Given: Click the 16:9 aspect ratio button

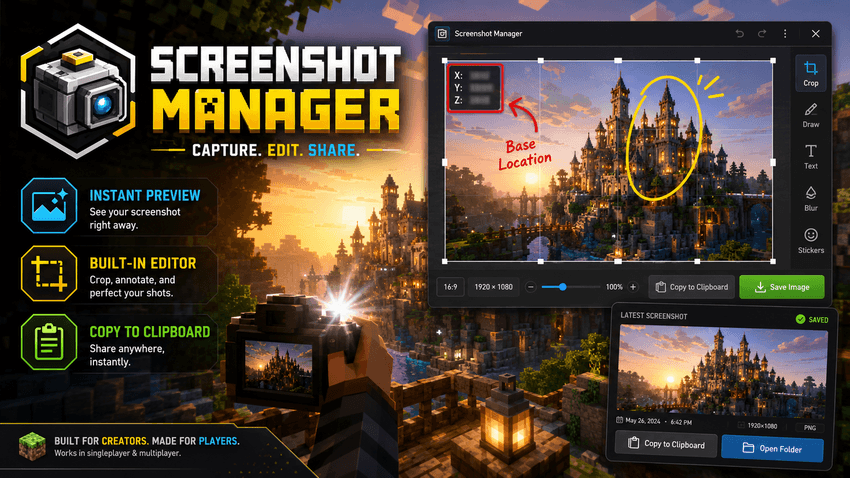Looking at the screenshot, I should pos(450,287).
